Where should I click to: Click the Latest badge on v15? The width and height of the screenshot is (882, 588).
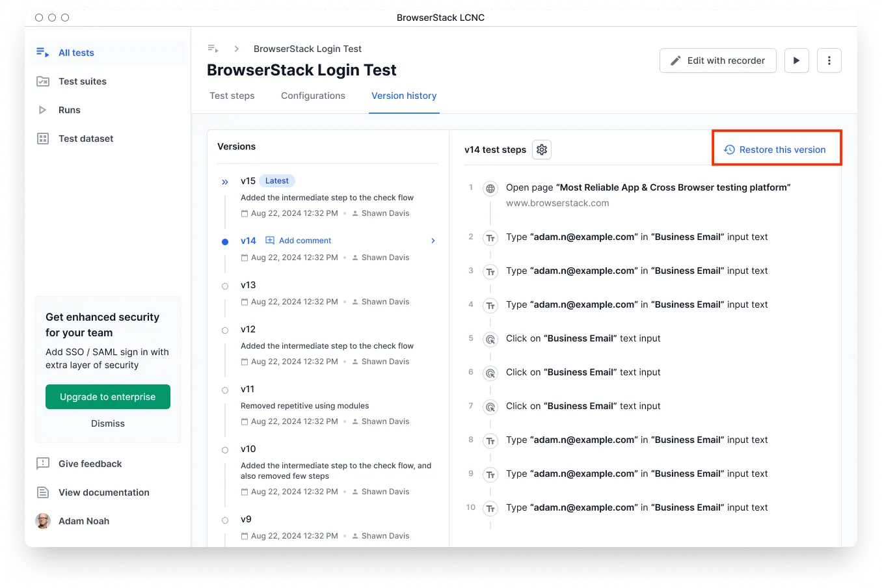click(x=277, y=181)
